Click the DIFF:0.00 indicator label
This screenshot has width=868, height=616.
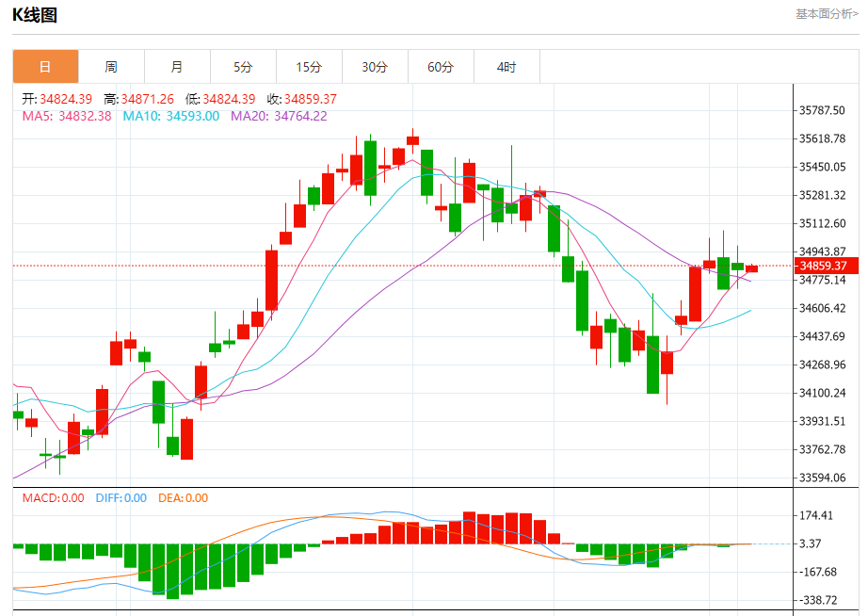(121, 498)
